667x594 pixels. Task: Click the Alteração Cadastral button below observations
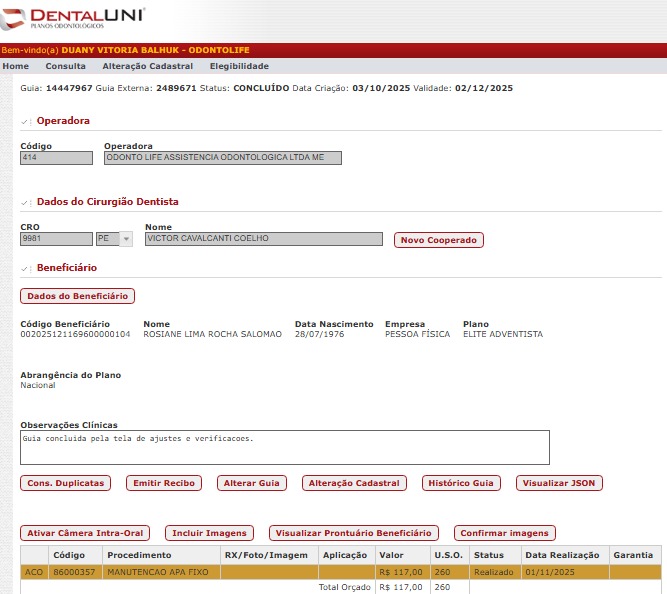point(354,483)
